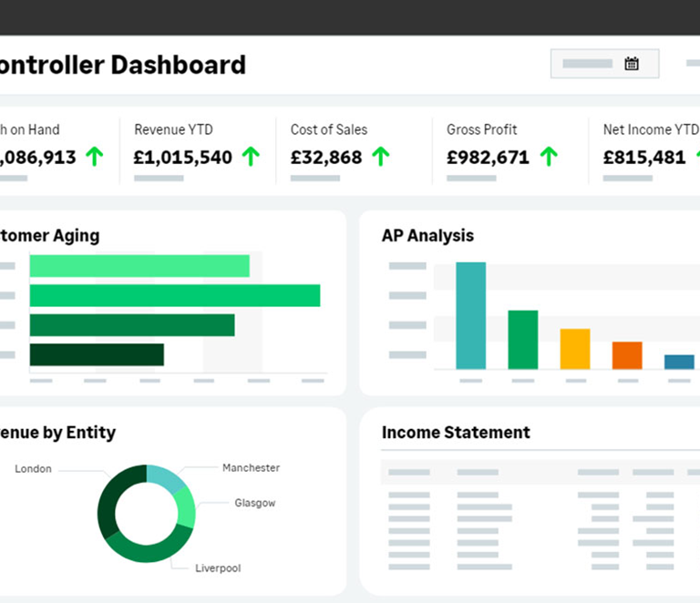Click the date range input field
700x603 pixels.
click(604, 64)
